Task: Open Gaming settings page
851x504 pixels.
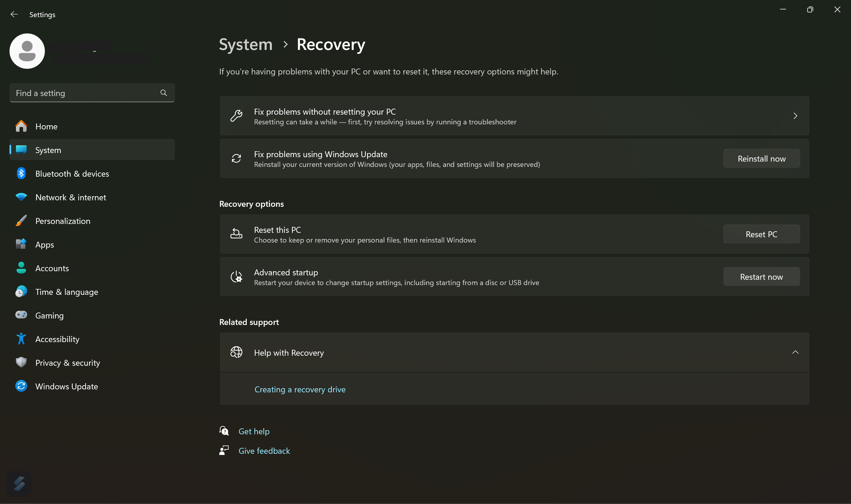Action: point(92,315)
